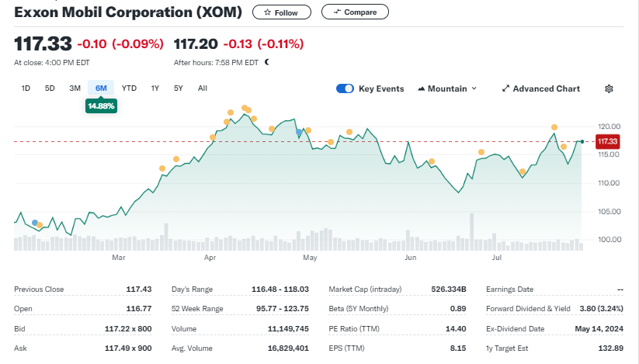This screenshot has width=639, height=364.
Task: Click Market Cap value 526.334B
Action: point(449,289)
